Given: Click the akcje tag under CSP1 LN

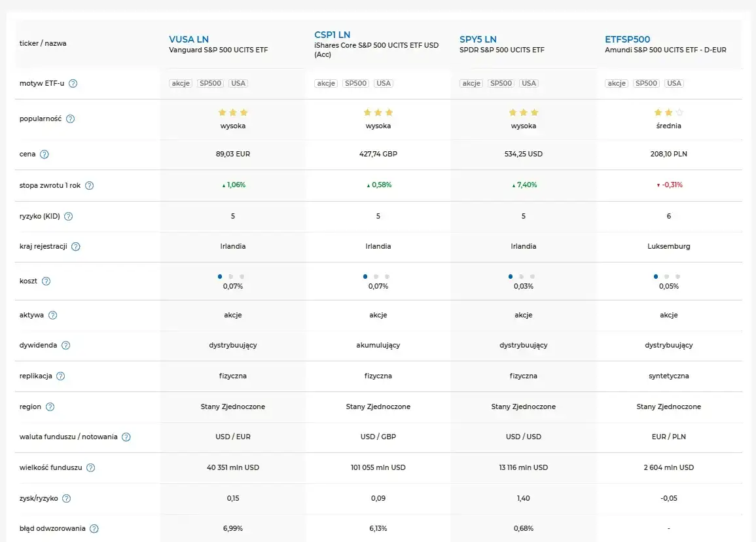Looking at the screenshot, I should coord(326,84).
